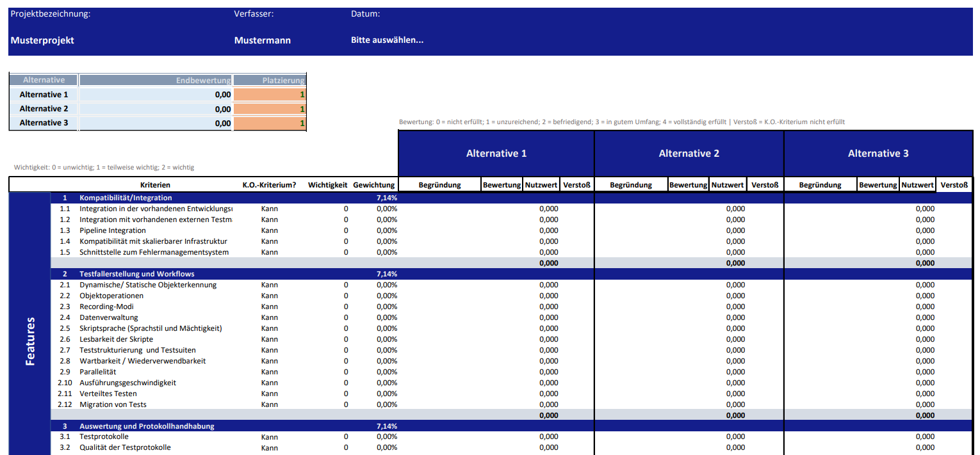980x455 pixels.
Task: Click the Gewichtung column header
Action: click(x=373, y=185)
